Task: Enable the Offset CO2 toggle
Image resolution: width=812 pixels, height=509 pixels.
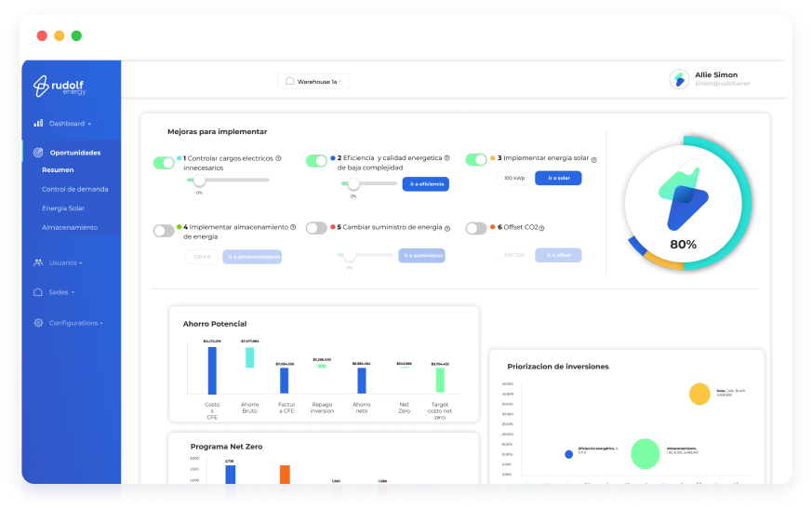Action: click(x=476, y=228)
